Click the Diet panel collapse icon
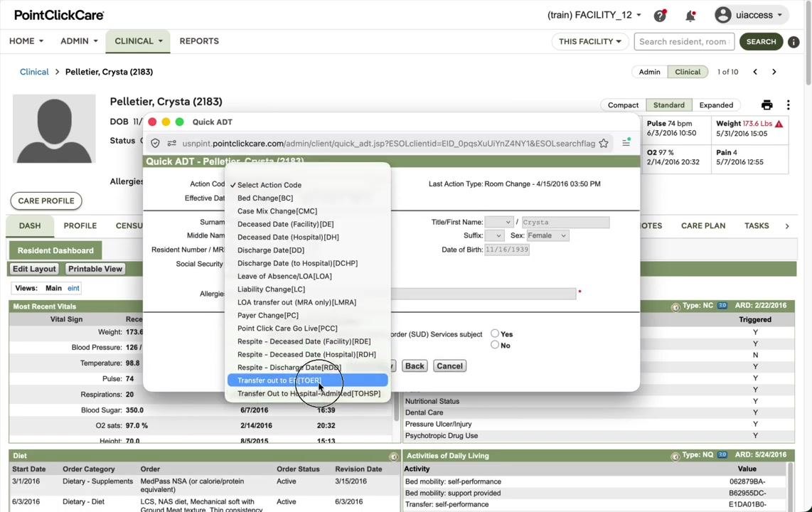This screenshot has width=812, height=512. tap(394, 457)
